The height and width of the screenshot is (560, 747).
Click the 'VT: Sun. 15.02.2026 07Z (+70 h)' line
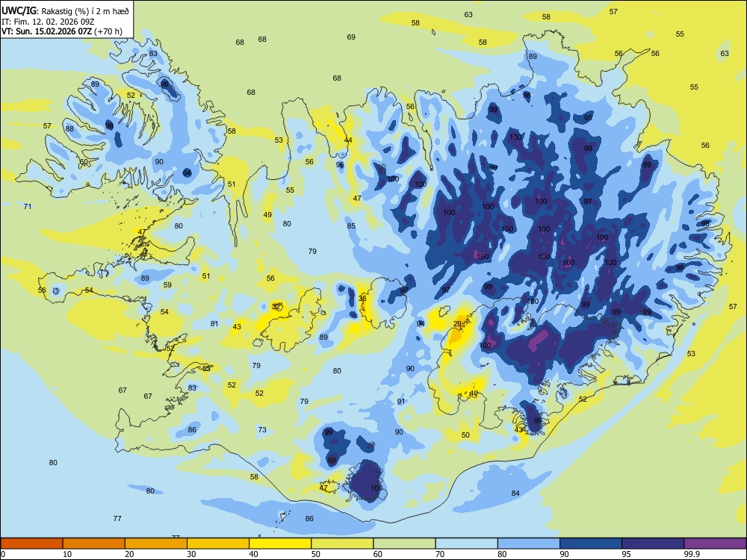tap(62, 31)
